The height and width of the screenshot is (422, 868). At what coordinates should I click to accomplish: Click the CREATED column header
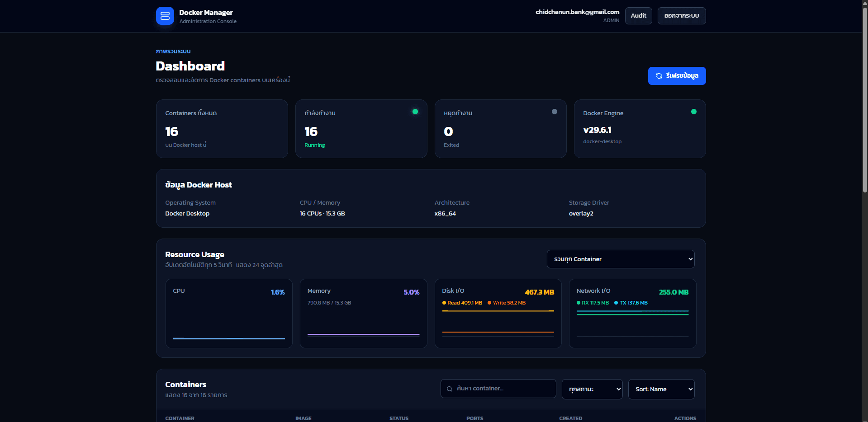coord(571,418)
